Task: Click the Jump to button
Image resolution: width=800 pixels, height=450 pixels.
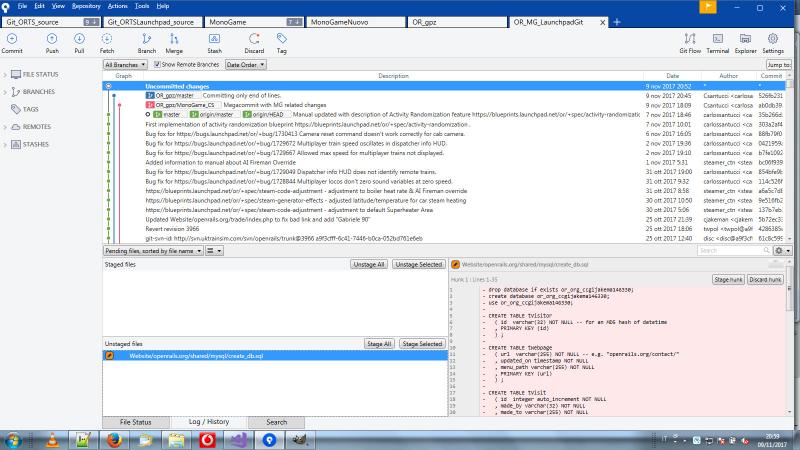Action: 779,65
